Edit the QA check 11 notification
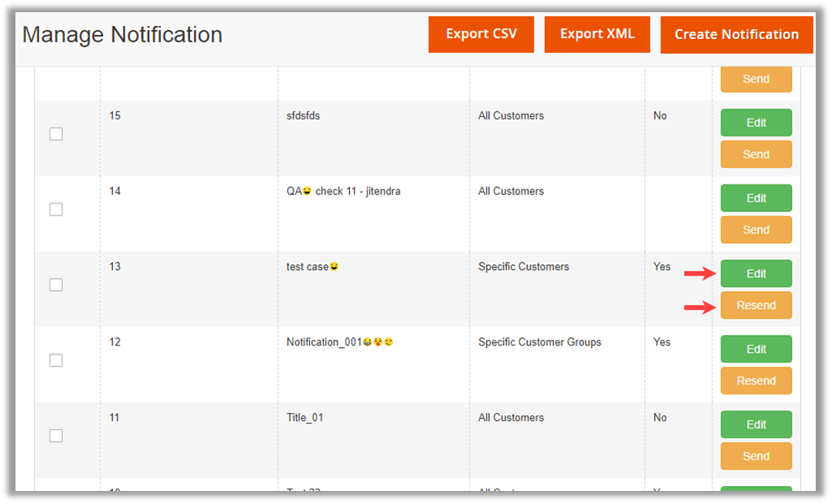Screen dimensions: 832x504 (x=756, y=198)
